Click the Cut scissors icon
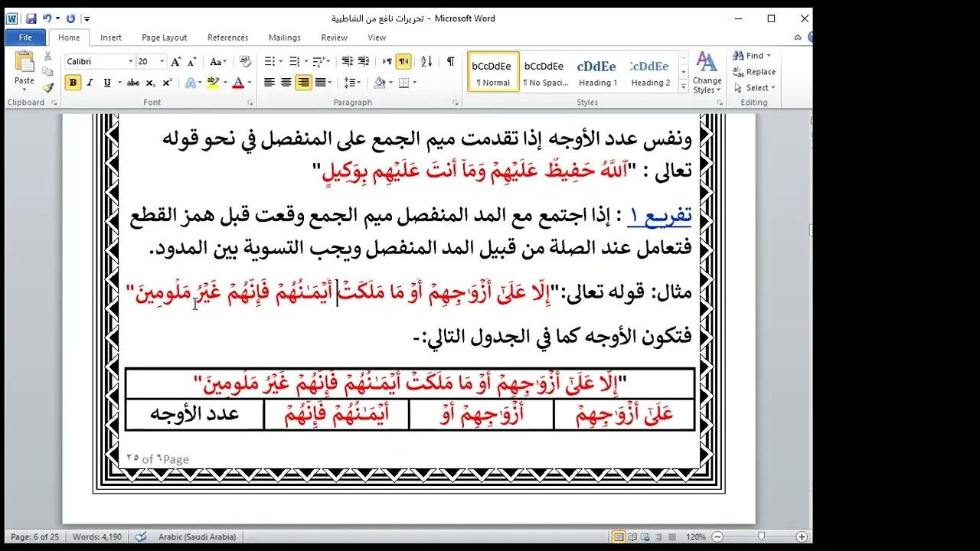The width and height of the screenshot is (980, 551). [x=48, y=57]
